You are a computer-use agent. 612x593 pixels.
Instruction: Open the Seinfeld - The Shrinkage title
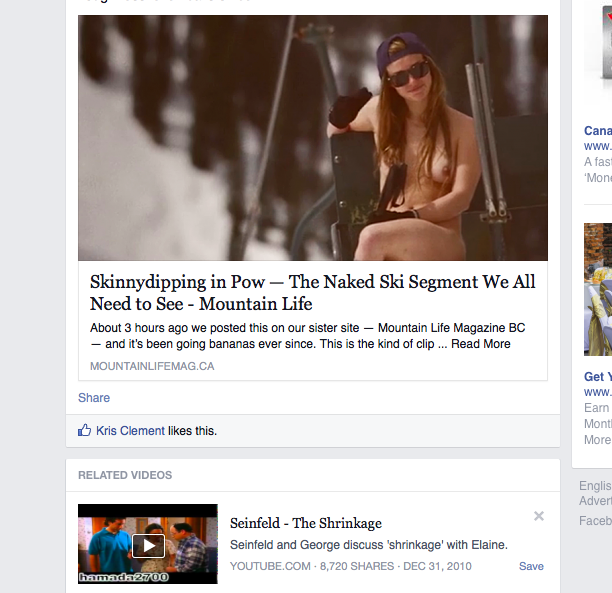pos(306,523)
